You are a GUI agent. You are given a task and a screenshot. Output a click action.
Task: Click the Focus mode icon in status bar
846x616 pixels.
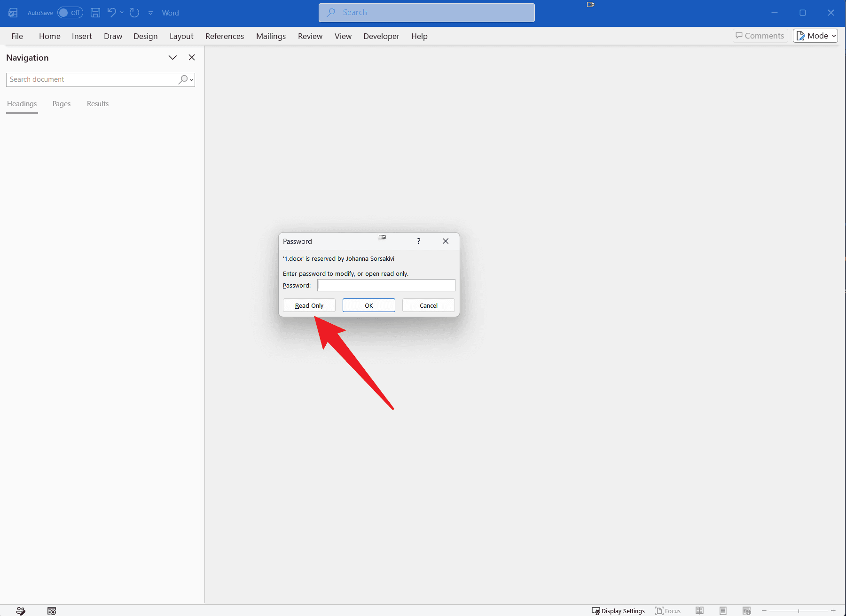[x=668, y=610]
